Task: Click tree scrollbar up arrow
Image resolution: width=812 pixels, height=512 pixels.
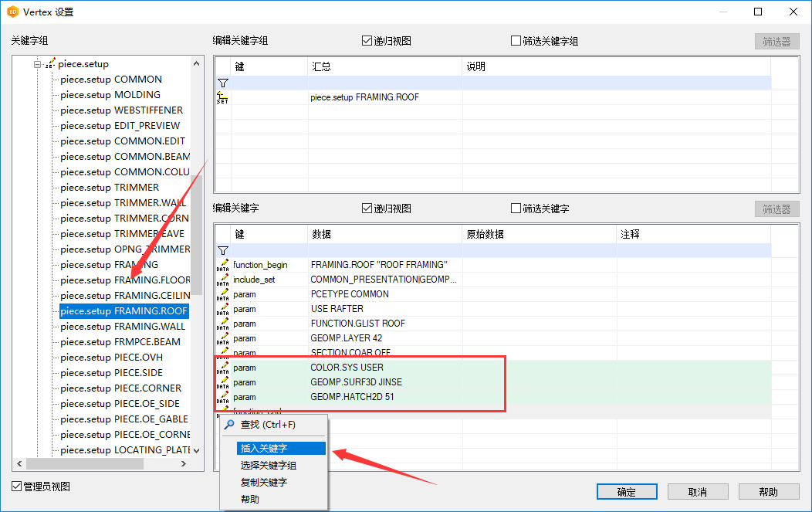Action: point(196,63)
